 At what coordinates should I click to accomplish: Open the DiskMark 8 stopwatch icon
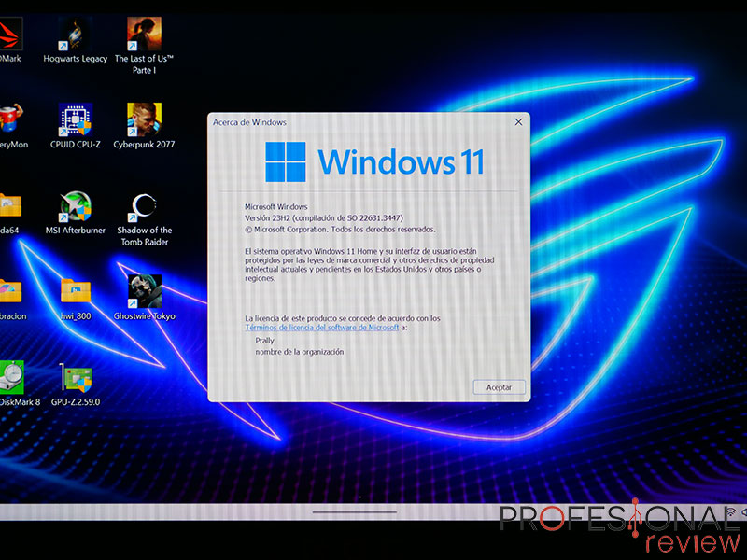(11, 378)
